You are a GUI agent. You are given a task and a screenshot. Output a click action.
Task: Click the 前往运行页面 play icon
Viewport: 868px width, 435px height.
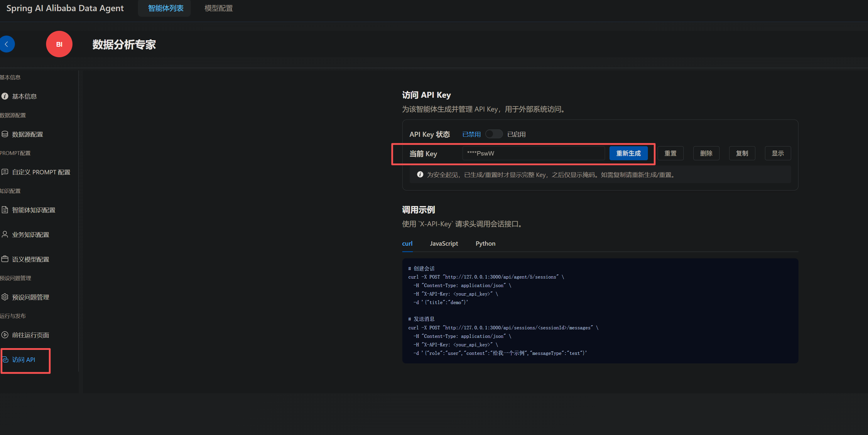pos(5,335)
